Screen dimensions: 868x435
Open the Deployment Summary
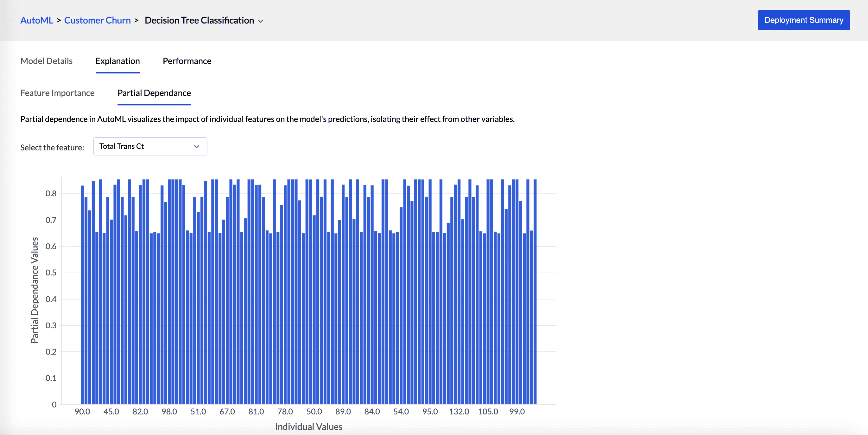(x=804, y=20)
